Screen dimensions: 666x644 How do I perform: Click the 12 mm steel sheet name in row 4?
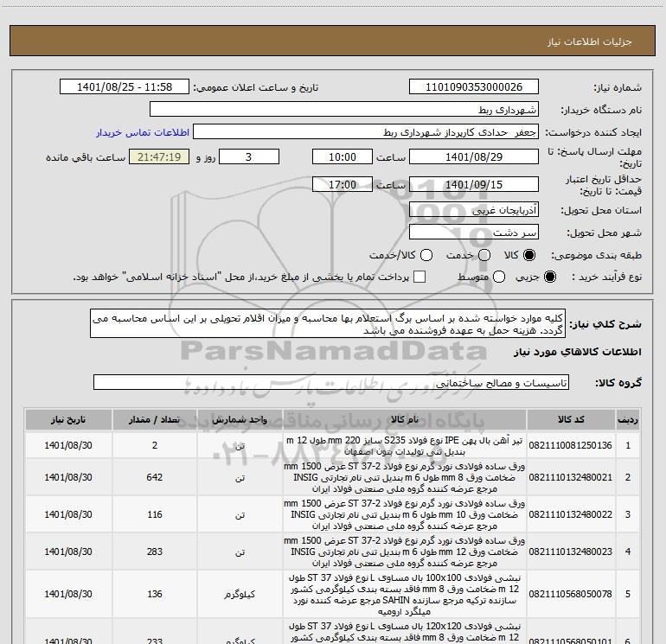pos(405,552)
